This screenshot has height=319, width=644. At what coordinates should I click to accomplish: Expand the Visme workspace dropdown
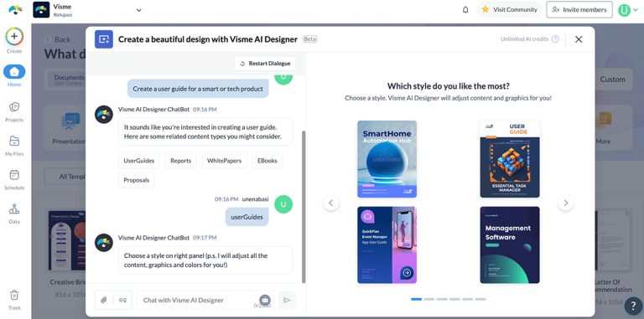point(139,10)
